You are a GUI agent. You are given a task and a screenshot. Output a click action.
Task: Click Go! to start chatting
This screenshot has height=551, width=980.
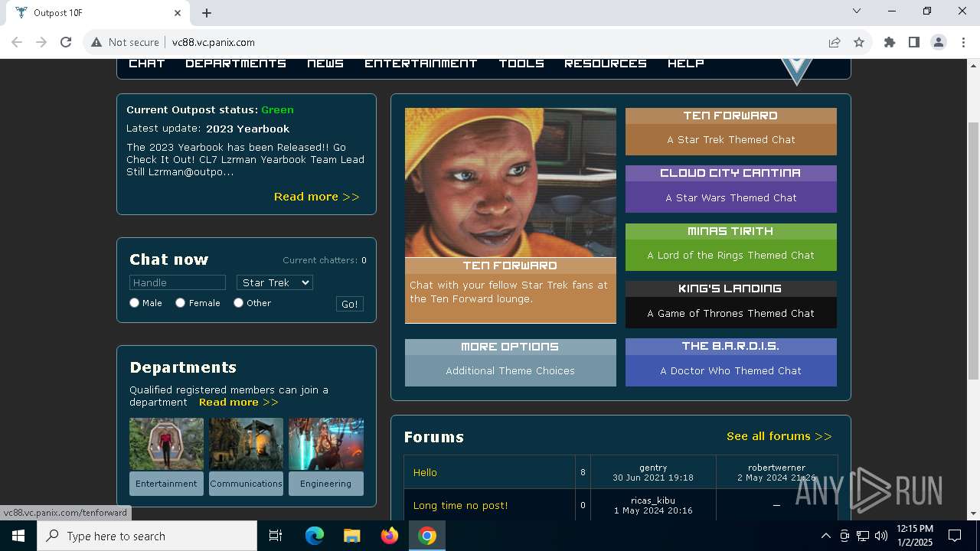click(x=350, y=304)
